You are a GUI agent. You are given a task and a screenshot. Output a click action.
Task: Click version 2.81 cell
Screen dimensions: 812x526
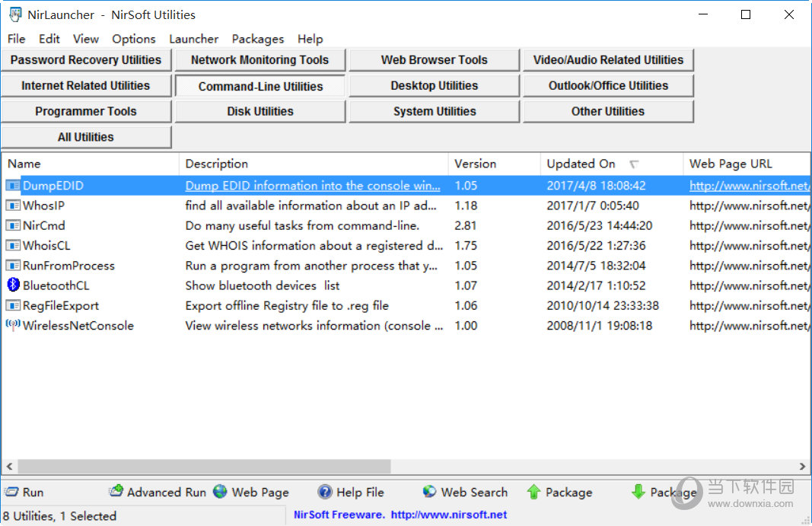click(x=465, y=225)
